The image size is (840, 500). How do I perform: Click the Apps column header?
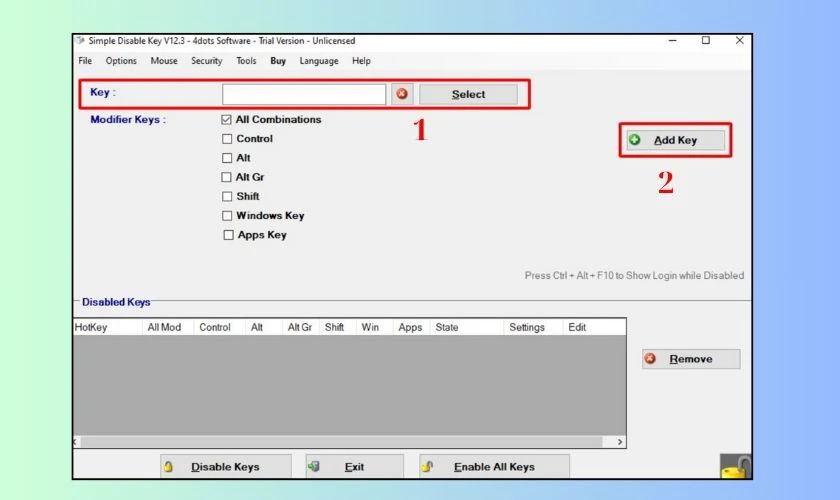pos(411,327)
